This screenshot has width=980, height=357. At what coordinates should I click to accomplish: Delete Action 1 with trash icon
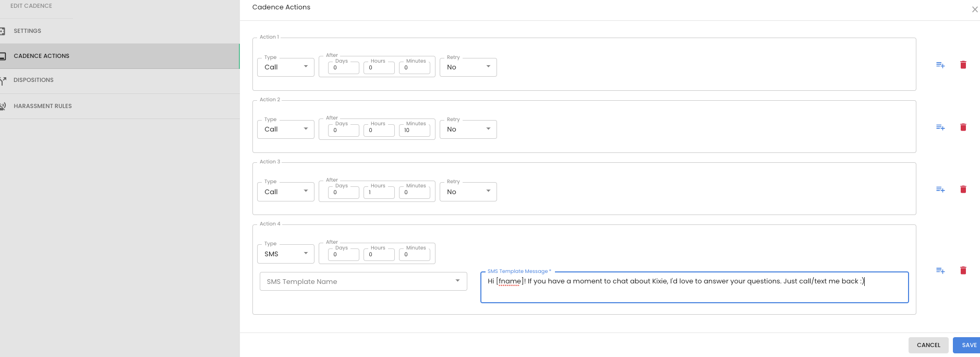coord(963,65)
